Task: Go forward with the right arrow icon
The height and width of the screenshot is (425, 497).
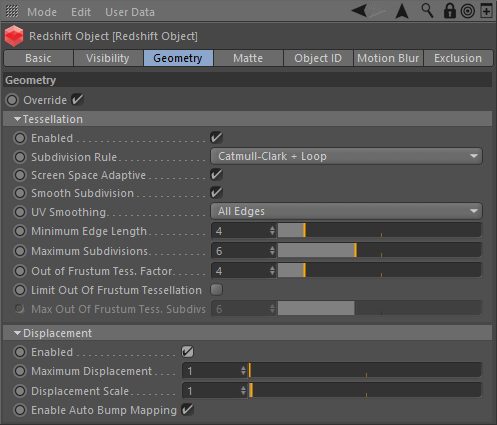Action: pos(377,11)
